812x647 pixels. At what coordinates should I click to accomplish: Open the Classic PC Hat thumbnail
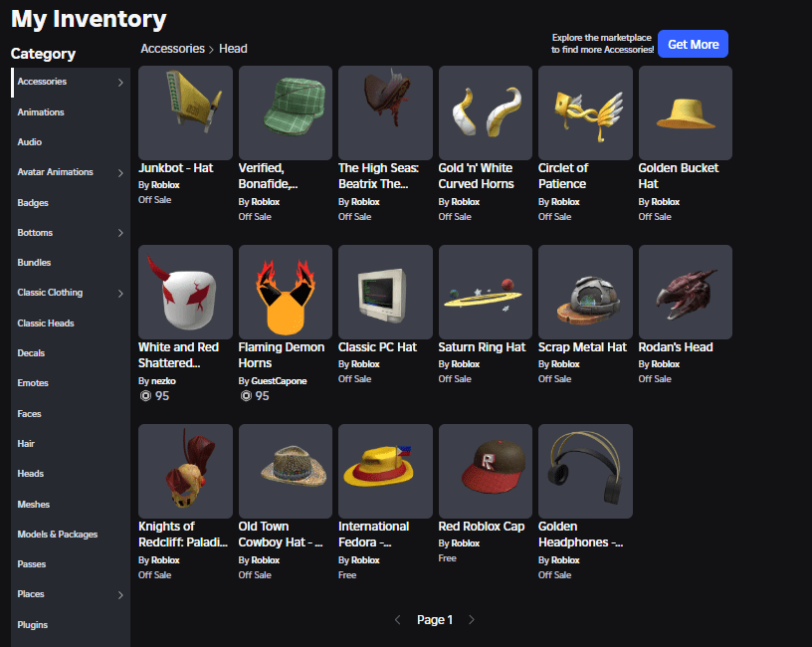click(x=385, y=292)
